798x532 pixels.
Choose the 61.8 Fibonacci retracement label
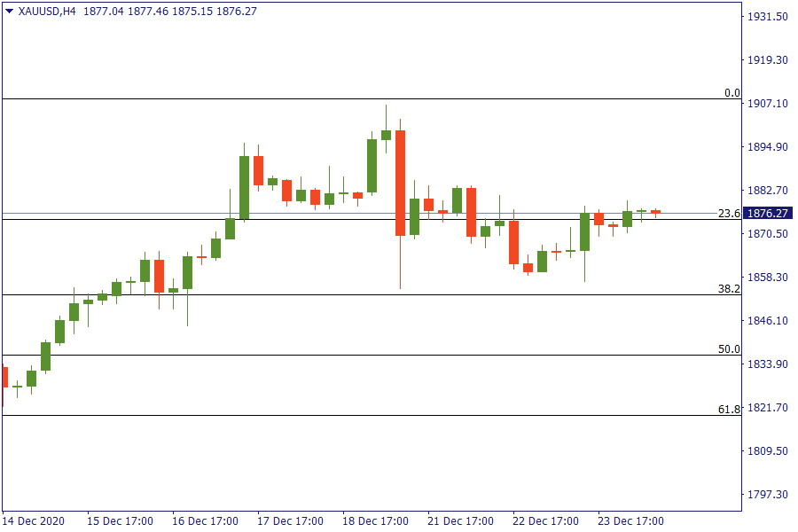[728, 409]
